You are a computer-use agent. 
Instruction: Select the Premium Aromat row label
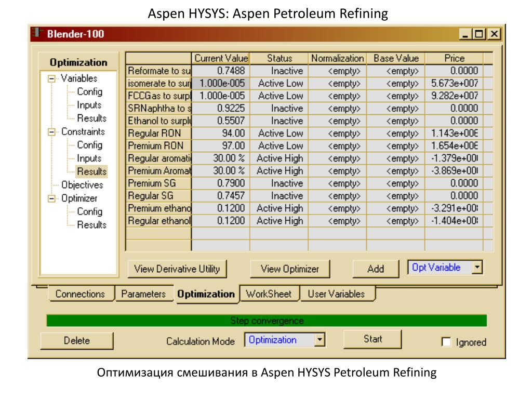(159, 171)
